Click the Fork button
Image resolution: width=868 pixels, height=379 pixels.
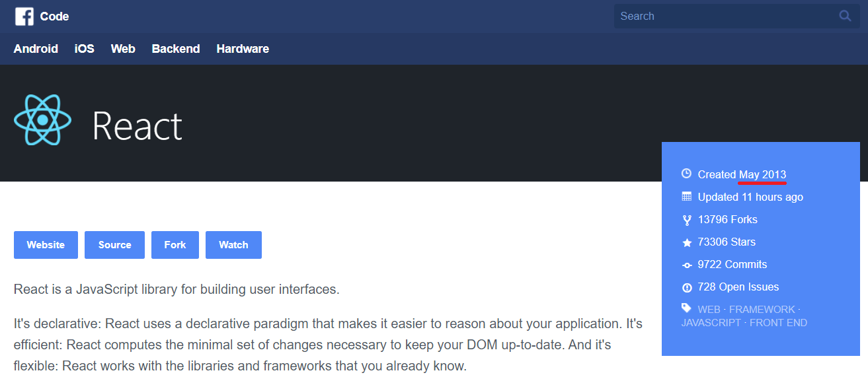pyautogui.click(x=175, y=245)
